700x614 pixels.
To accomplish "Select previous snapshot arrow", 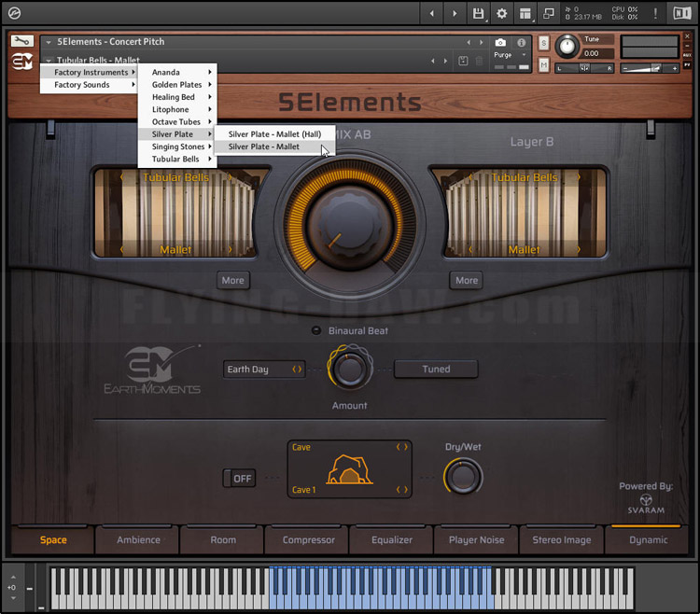I will pos(432,61).
